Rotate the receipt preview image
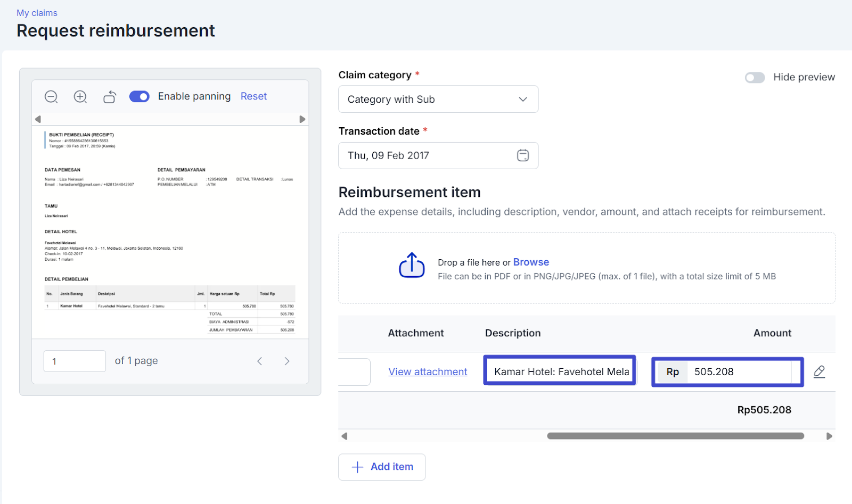Screen dimensions: 852x504 110,96
